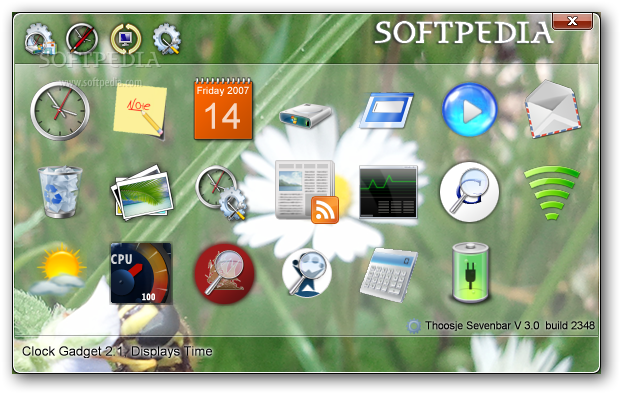Select the black system monitor graph gadget

pyautogui.click(x=388, y=192)
